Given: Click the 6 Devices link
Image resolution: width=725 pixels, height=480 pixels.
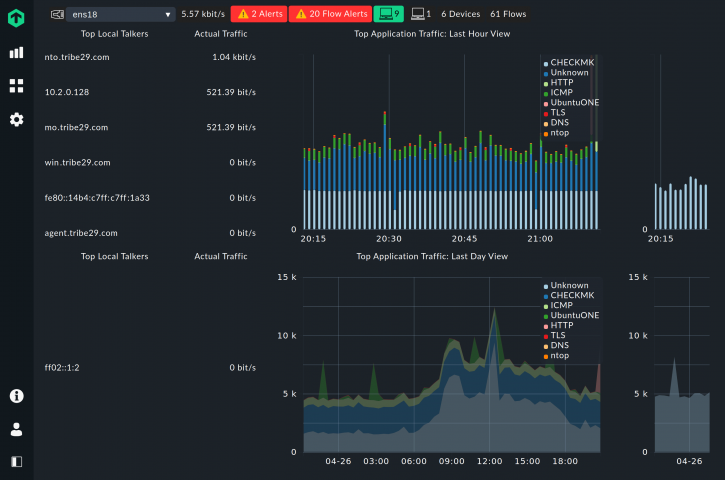Looking at the screenshot, I should (461, 14).
